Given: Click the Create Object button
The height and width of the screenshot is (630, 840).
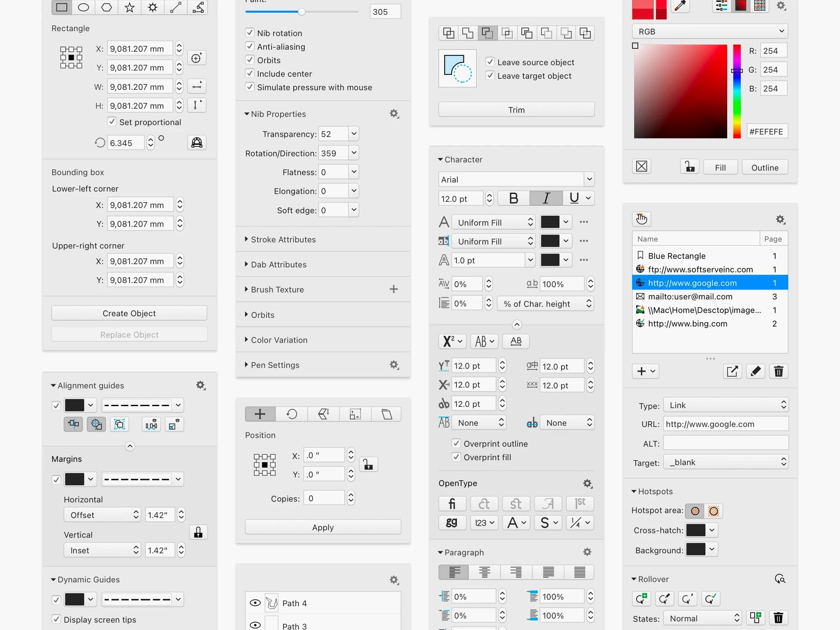Looking at the screenshot, I should point(129,313).
